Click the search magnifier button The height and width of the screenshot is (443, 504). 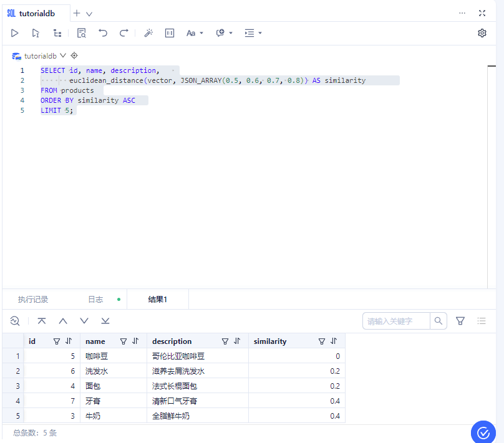[439, 321]
